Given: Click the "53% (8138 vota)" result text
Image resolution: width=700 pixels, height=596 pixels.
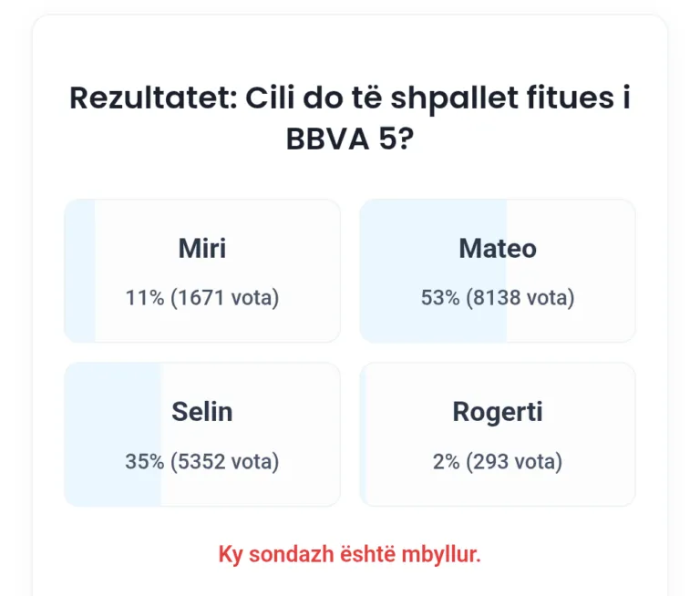Looking at the screenshot, I should click(x=498, y=297).
